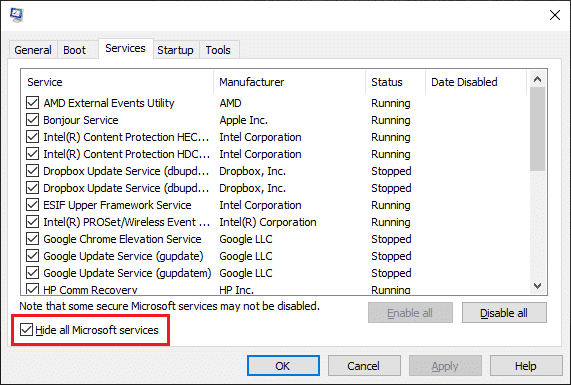Click the Disable all button
The image size is (571, 385).
(x=504, y=313)
